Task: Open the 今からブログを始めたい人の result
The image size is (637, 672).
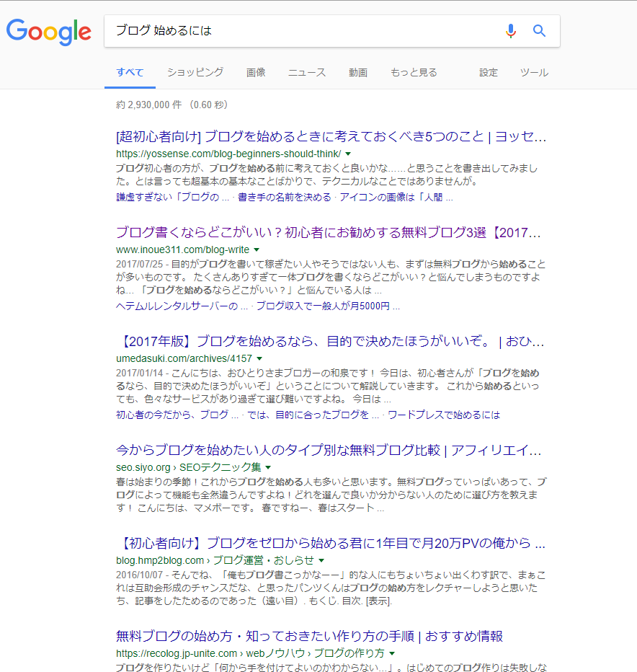Action: click(329, 451)
